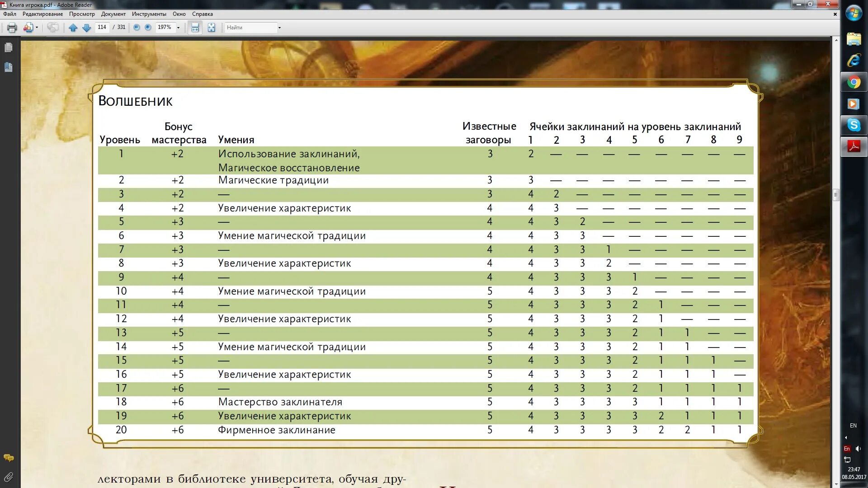Go to next page with down arrow
Viewport: 868px width, 488px height.
tap(86, 28)
